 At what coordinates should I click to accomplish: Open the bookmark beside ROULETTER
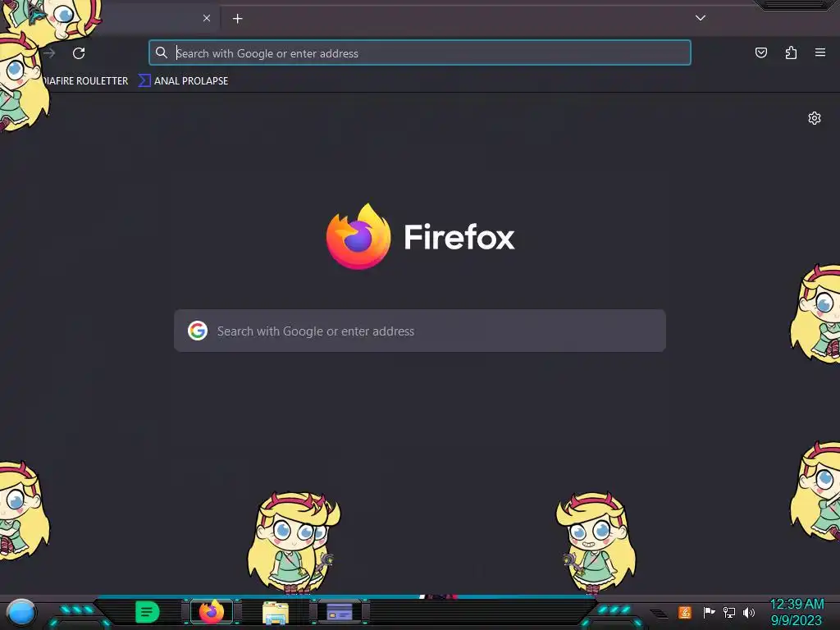(183, 81)
